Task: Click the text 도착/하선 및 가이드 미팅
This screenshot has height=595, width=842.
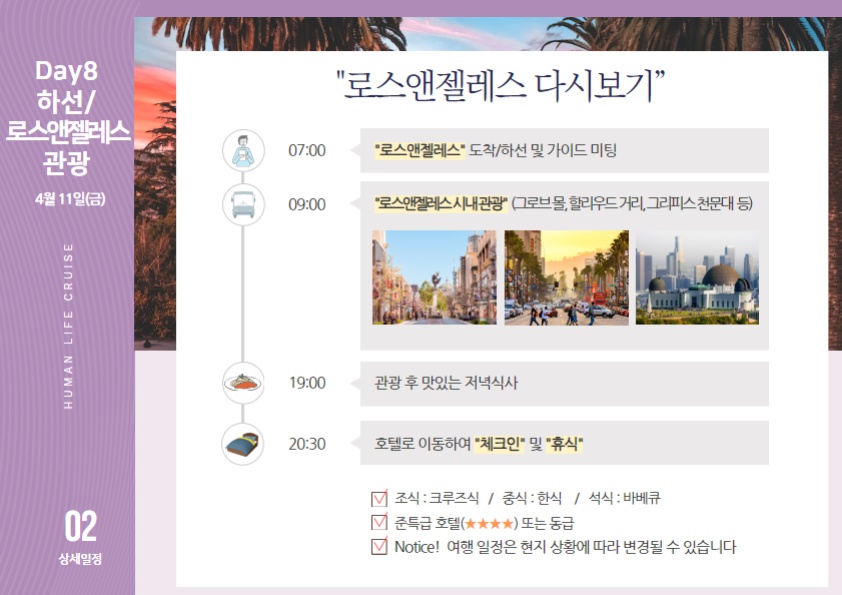Action: click(543, 150)
